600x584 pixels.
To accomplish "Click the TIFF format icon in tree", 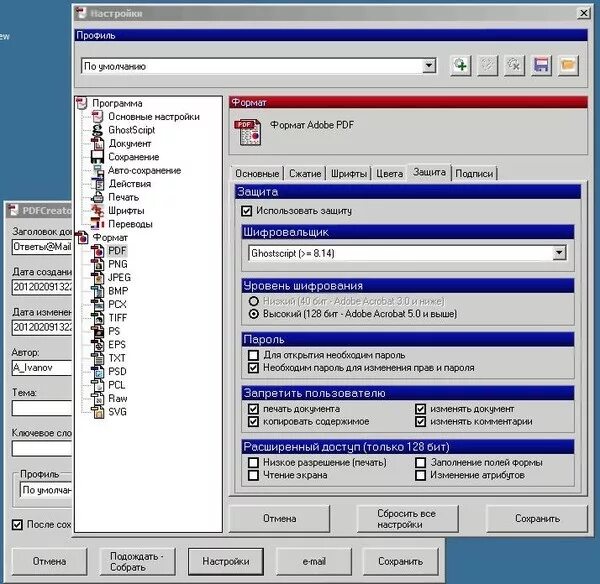I will (98, 318).
